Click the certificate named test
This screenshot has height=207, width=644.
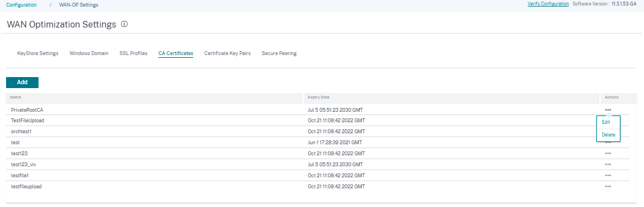coord(15,143)
